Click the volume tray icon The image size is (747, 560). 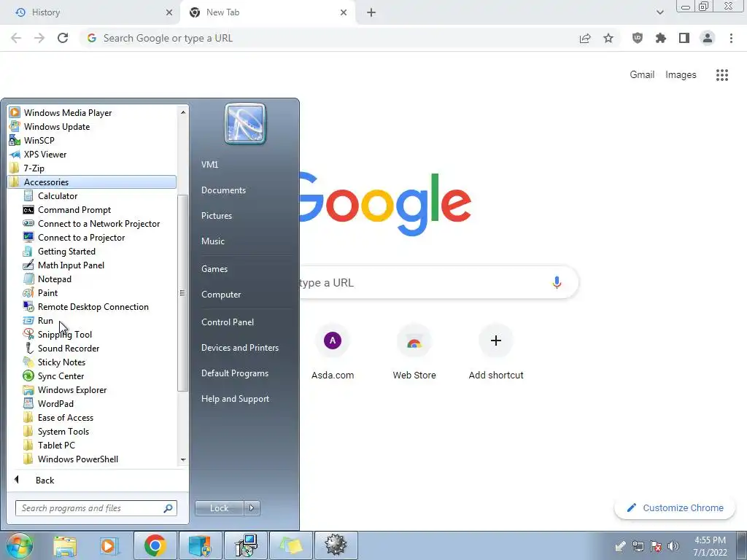(673, 545)
